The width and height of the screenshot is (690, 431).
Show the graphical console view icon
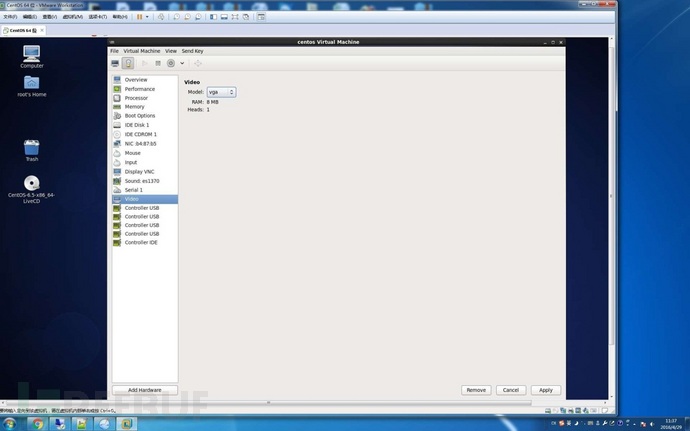coord(115,63)
